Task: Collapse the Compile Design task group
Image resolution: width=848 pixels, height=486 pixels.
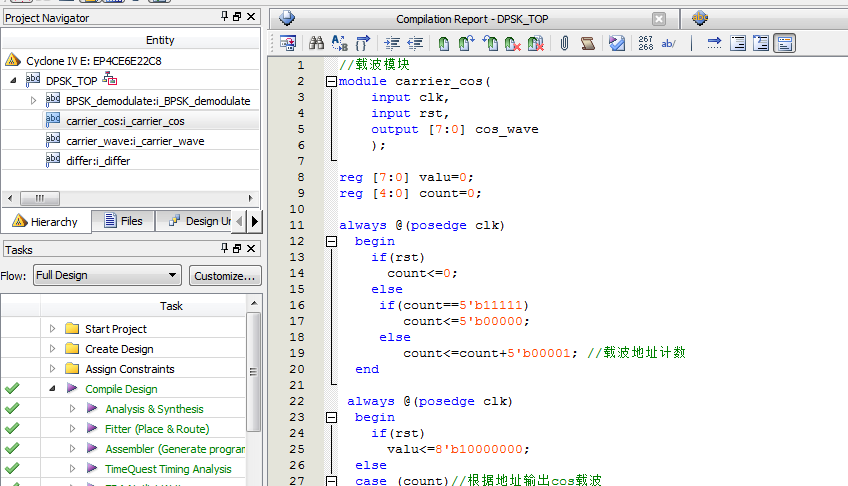Action: [52, 389]
